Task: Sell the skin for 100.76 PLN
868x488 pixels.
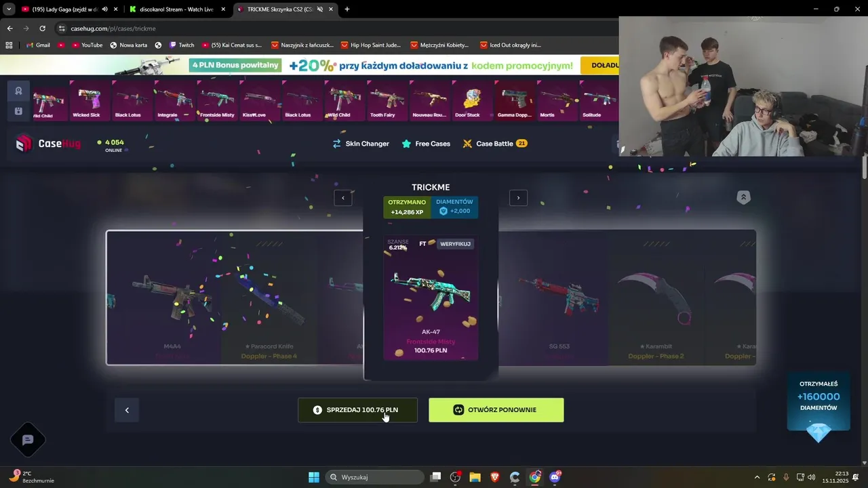Action: coord(357,410)
